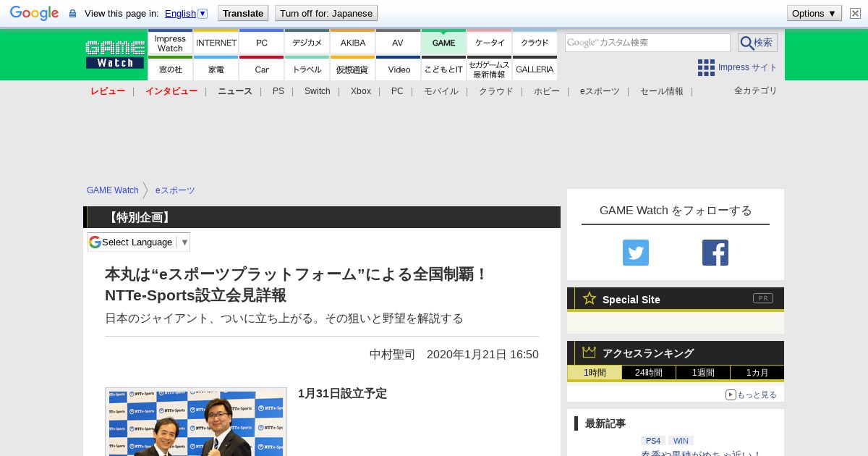The width and height of the screenshot is (868, 456).
Task: Click the PS4 tag in latest articles
Action: point(653,441)
